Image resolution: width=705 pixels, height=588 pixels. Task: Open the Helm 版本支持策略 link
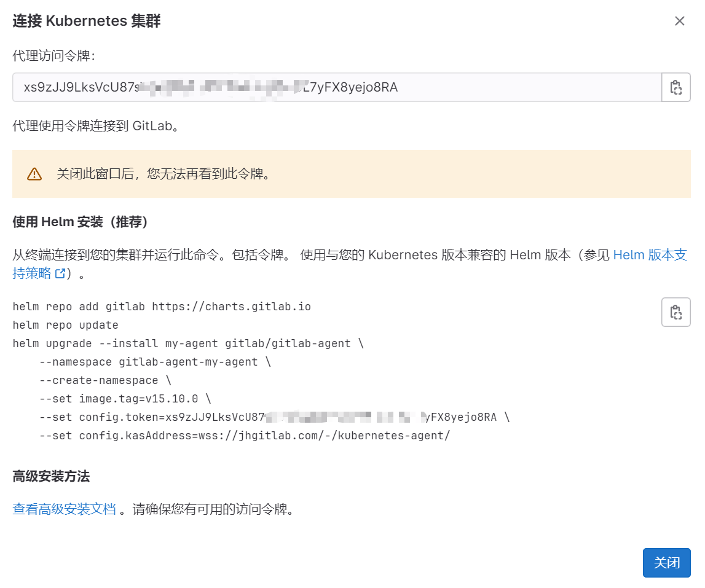coord(650,256)
